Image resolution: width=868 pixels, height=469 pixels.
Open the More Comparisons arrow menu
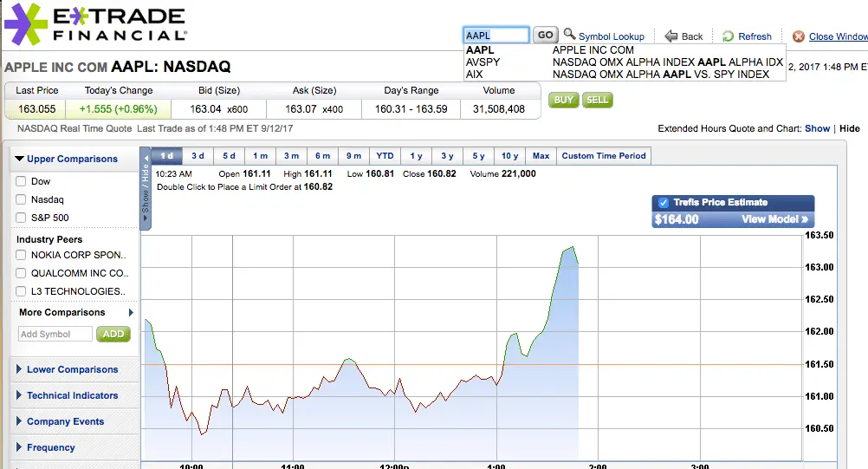pos(131,313)
